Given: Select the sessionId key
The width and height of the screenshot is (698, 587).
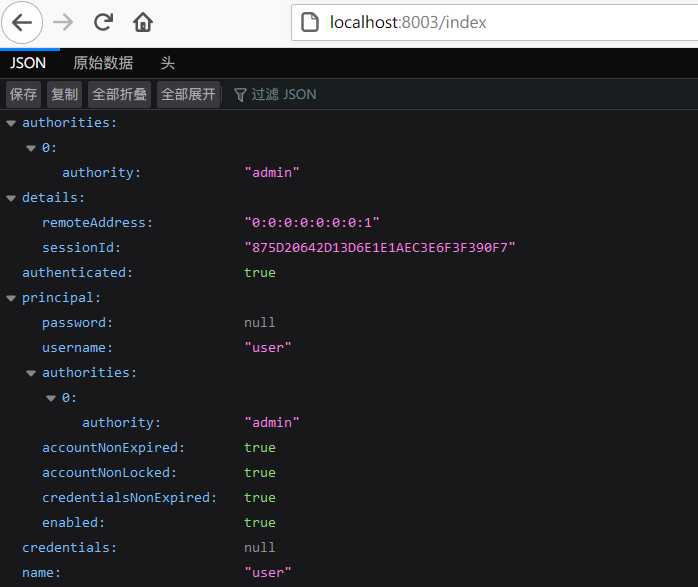Looking at the screenshot, I should click(81, 247).
